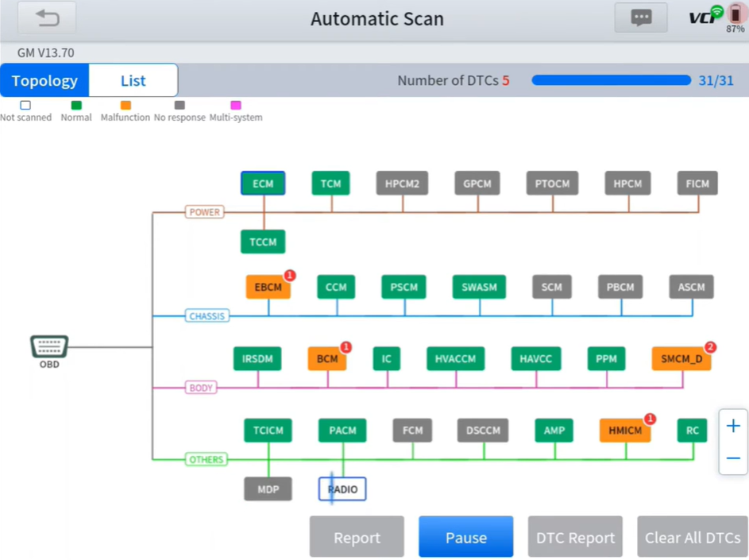Select the SCM module node
749x560 pixels.
(x=552, y=288)
